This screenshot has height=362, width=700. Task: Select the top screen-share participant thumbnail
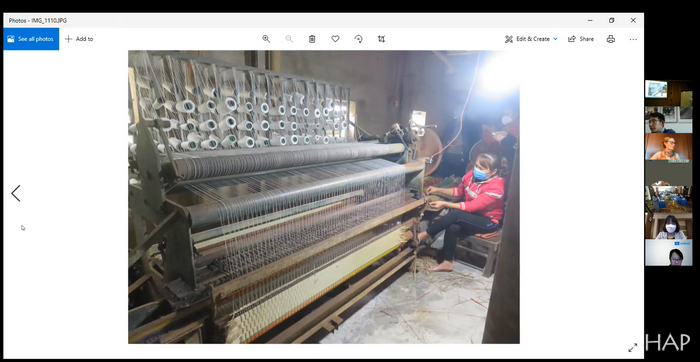coord(668,93)
